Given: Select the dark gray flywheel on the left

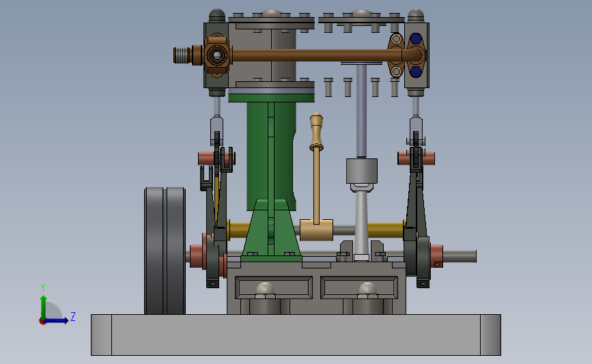Looking at the screenshot, I should tap(165, 251).
